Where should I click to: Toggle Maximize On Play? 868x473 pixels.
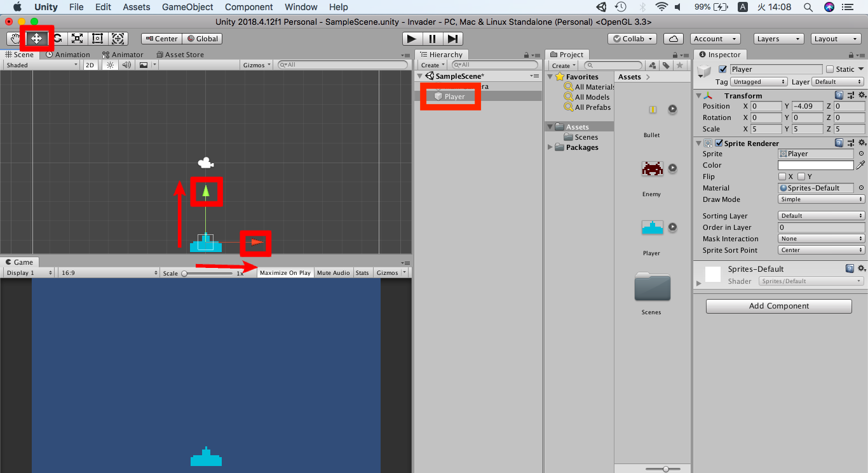285,272
